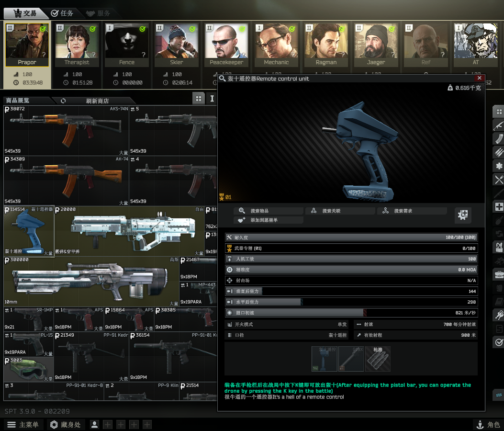Image resolution: width=504 pixels, height=431 pixels.
Task: Click the hideout logo icon beside 藏身处
Action: point(54,425)
